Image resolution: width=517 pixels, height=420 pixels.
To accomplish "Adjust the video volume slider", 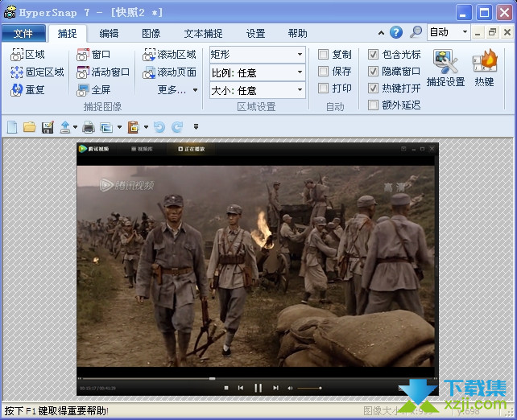I will (309, 388).
